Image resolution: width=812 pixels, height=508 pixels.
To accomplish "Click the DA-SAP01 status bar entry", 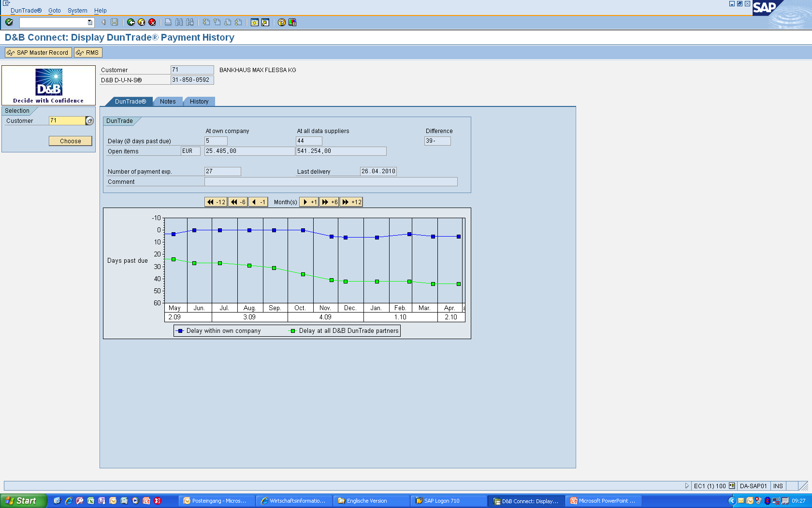I will tap(753, 486).
